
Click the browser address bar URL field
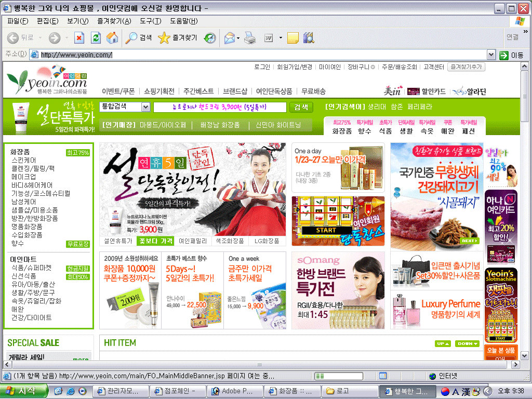coord(263,55)
